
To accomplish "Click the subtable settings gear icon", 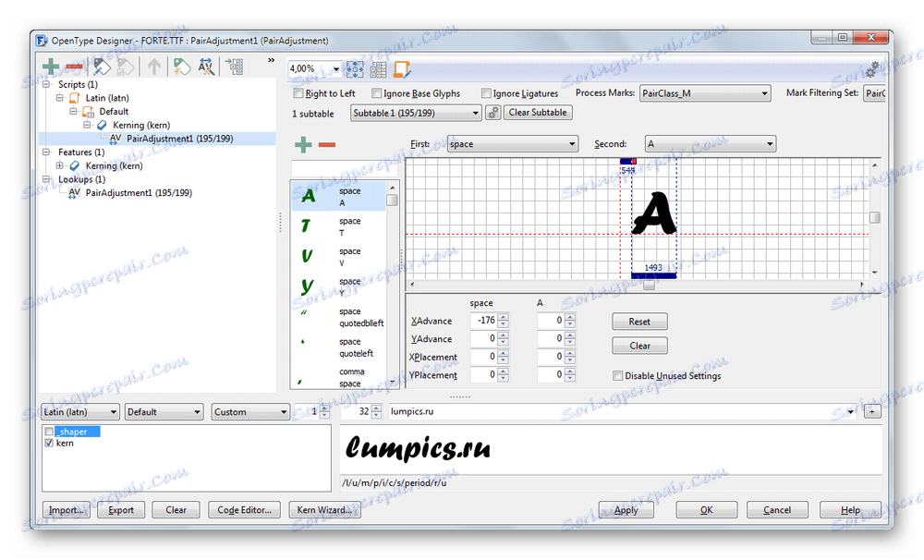I will tap(492, 113).
